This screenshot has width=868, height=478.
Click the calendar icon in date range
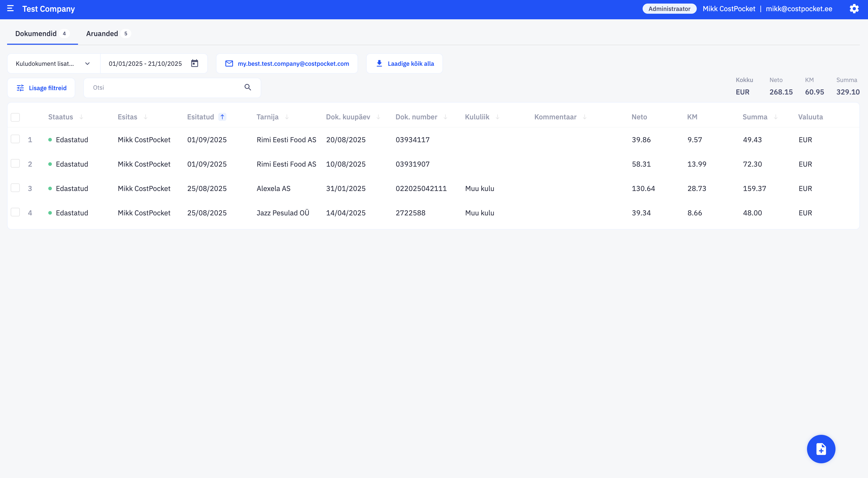point(194,63)
